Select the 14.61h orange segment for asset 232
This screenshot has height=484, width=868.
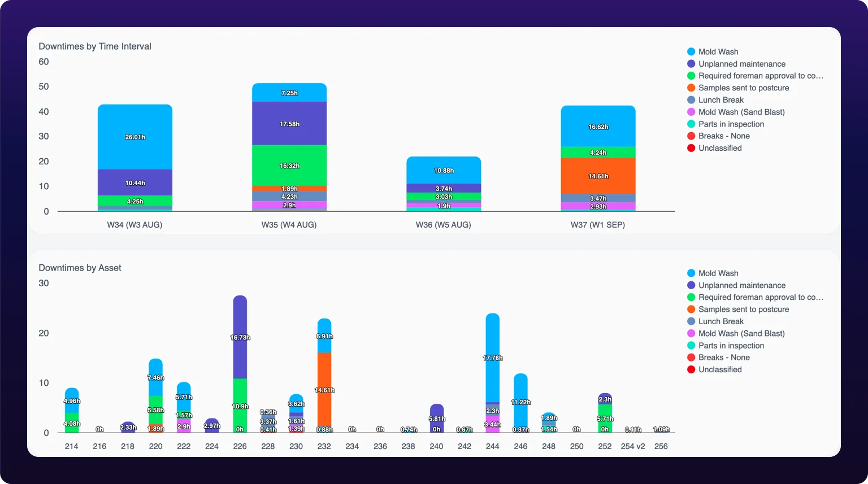(324, 390)
